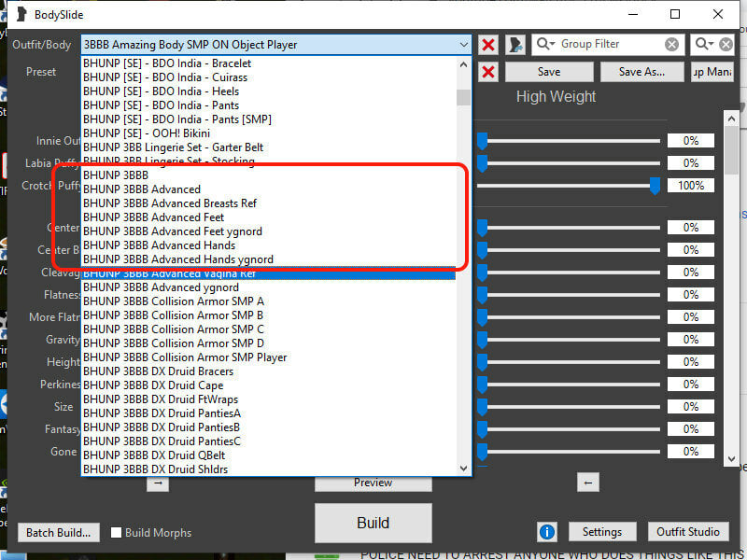Open the blue info About icon
Screen dimensions: 747x560
coord(547,532)
